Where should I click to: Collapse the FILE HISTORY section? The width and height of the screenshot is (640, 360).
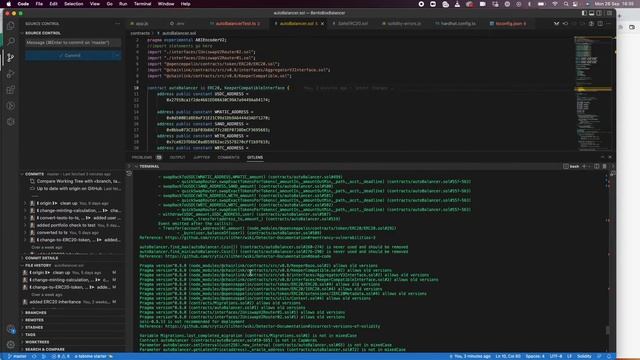click(38, 265)
